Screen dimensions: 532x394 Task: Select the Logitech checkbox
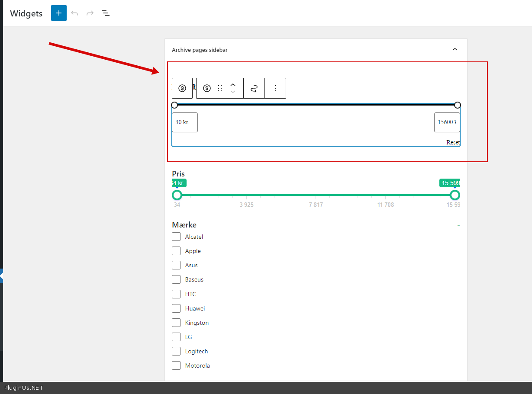pyautogui.click(x=176, y=351)
